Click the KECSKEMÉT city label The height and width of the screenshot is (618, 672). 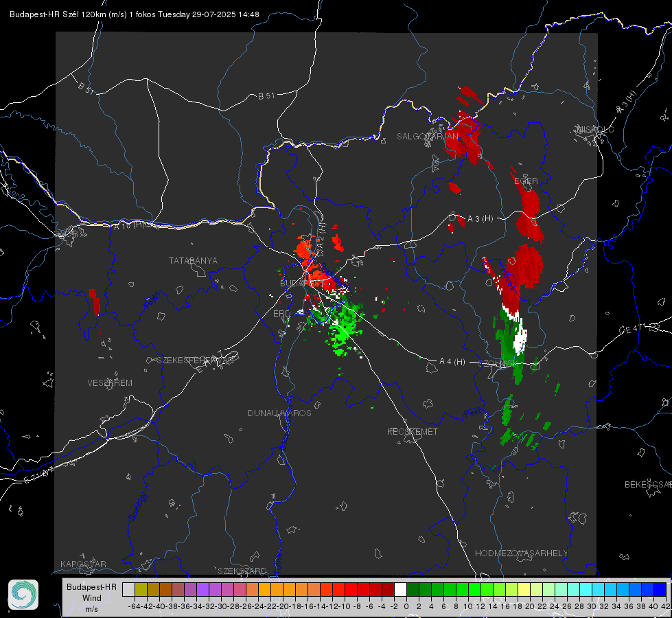point(413,431)
